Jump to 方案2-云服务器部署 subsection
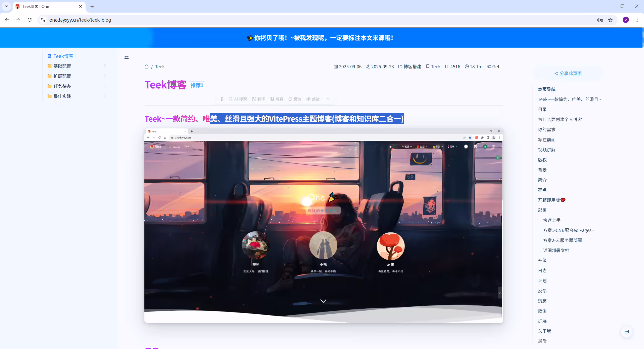 click(x=562, y=240)
